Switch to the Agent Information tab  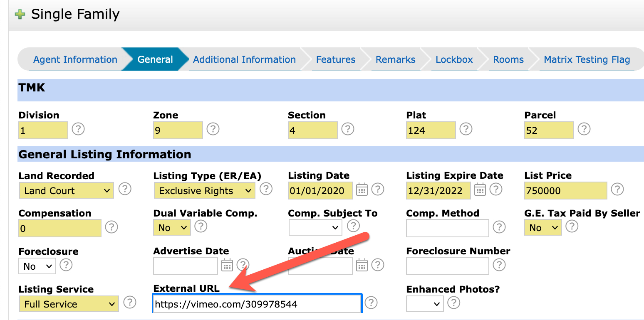point(75,59)
